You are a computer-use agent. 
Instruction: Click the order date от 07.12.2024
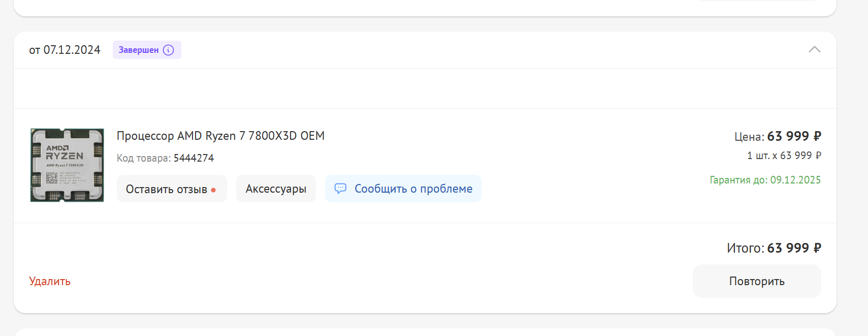[x=65, y=50]
